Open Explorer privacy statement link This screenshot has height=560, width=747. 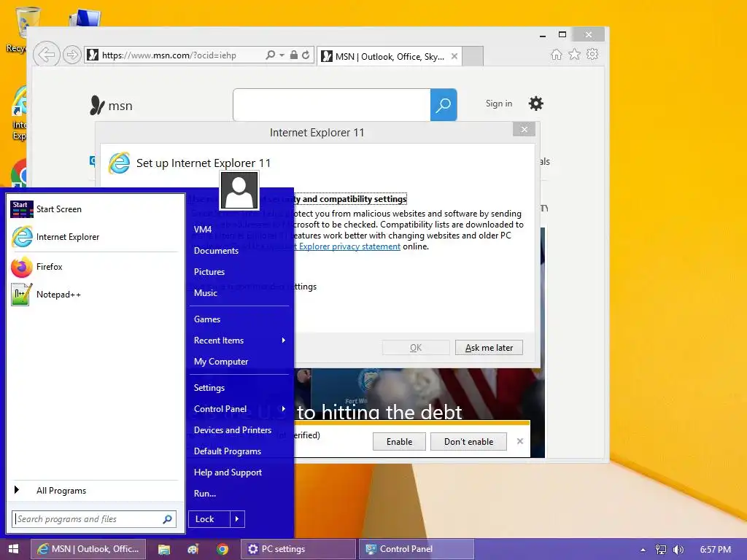click(349, 246)
